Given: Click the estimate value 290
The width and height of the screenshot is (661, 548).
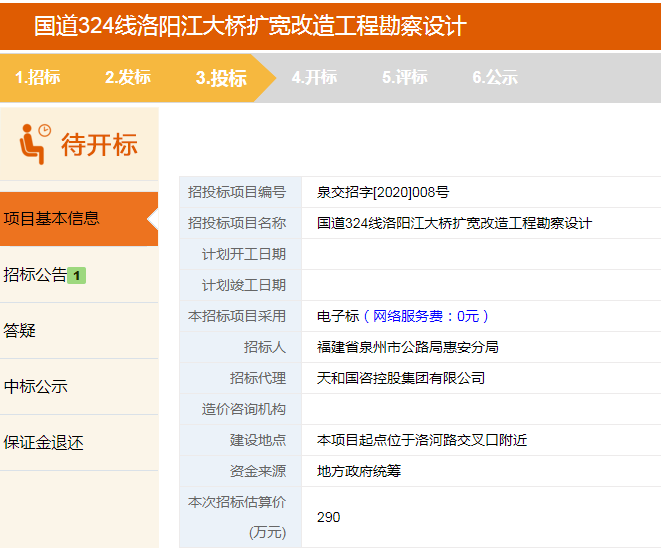Looking at the screenshot, I should tap(328, 517).
